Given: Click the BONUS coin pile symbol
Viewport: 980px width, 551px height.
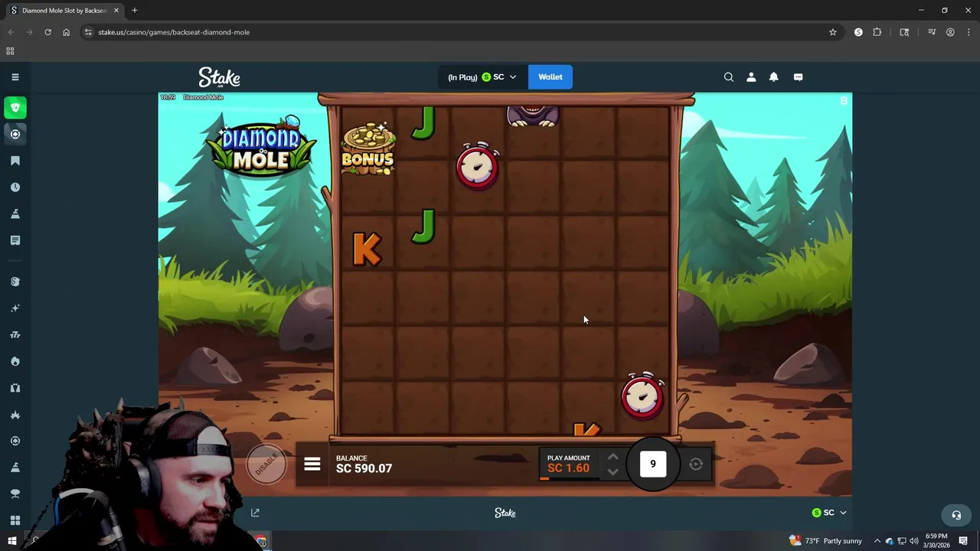Looking at the screenshot, I should coord(367,149).
